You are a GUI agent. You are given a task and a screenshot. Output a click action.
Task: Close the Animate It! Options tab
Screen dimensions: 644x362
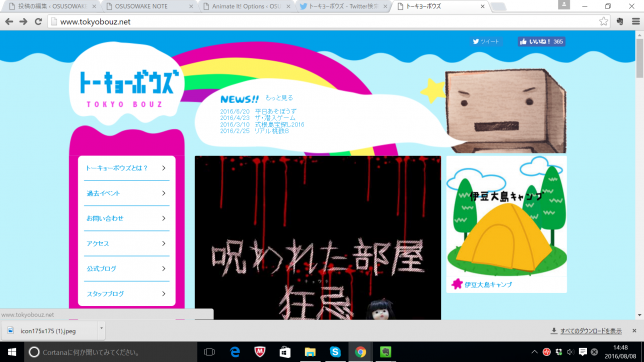pyautogui.click(x=288, y=7)
